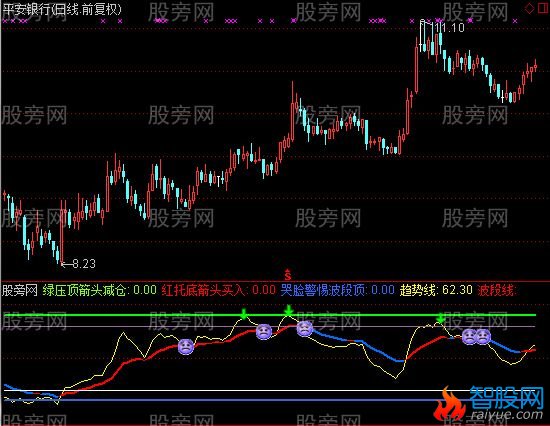Click the second crying face from the left
The height and width of the screenshot is (426, 550).
pos(264,332)
